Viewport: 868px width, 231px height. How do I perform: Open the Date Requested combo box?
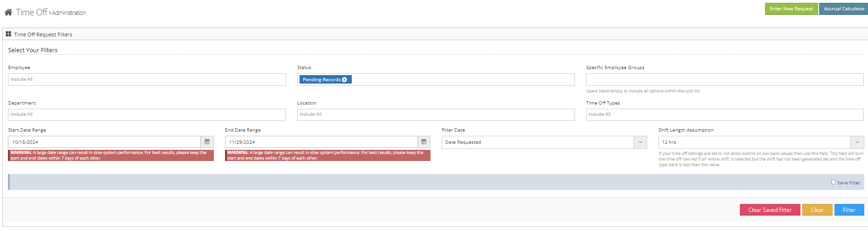pos(537,142)
